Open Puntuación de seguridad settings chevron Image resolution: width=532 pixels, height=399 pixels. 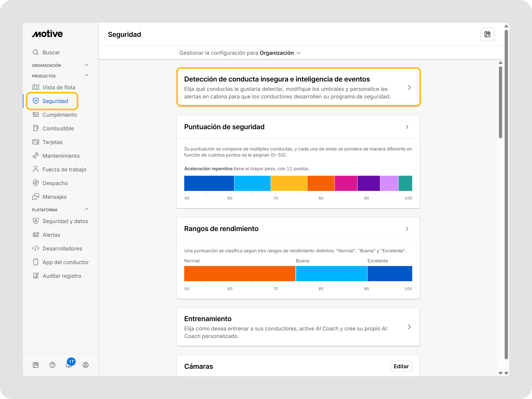point(407,127)
